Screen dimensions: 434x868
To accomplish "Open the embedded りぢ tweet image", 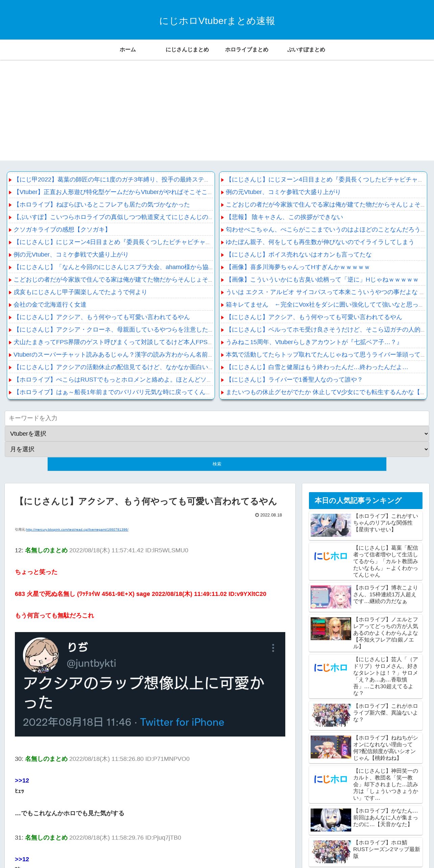I will pyautogui.click(x=150, y=684).
